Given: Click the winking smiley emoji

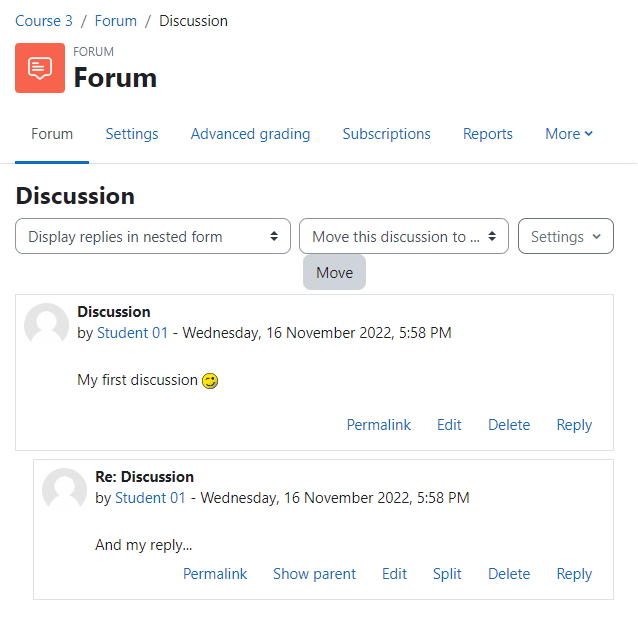Looking at the screenshot, I should (210, 381).
